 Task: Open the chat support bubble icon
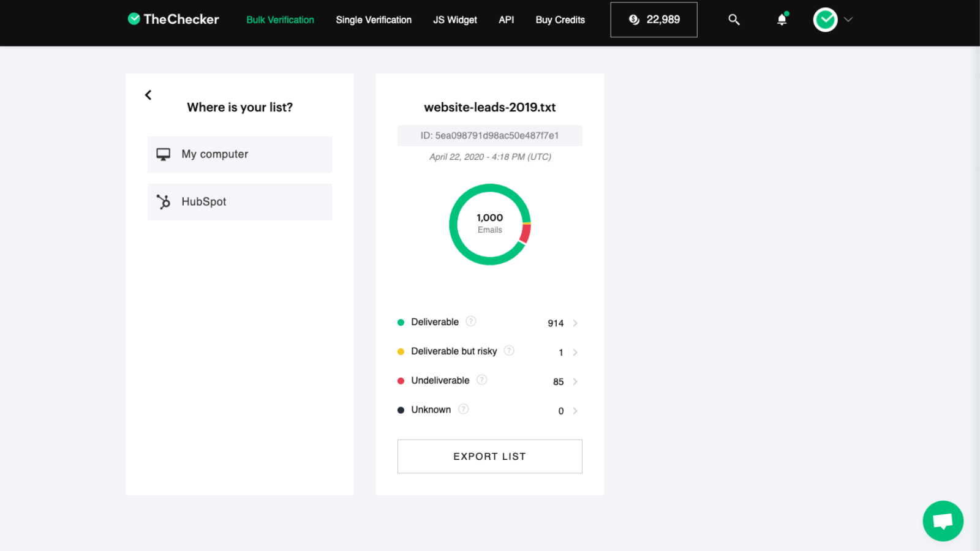pos(943,521)
